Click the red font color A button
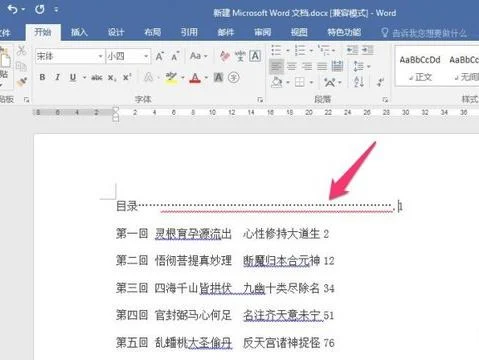Screen dimensions: 479x360 pyautogui.click(x=195, y=78)
